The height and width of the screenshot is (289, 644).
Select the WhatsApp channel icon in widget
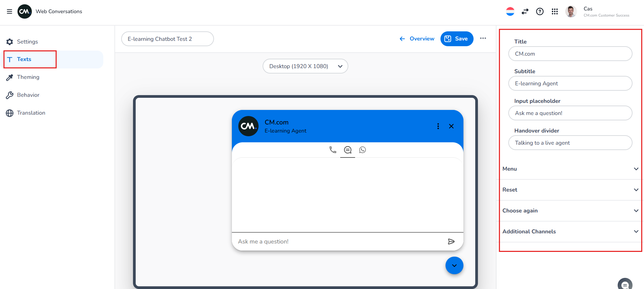(363, 150)
